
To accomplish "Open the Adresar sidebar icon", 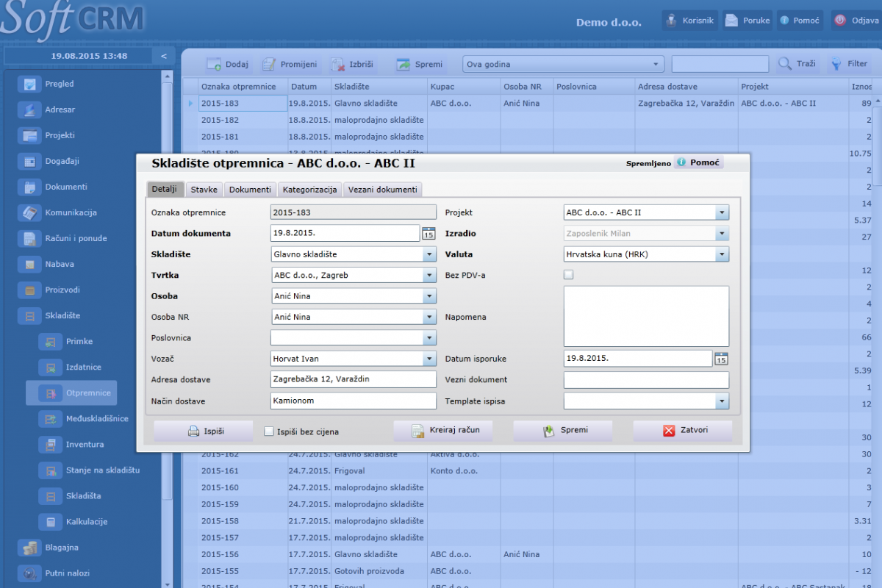I will pyautogui.click(x=29, y=110).
